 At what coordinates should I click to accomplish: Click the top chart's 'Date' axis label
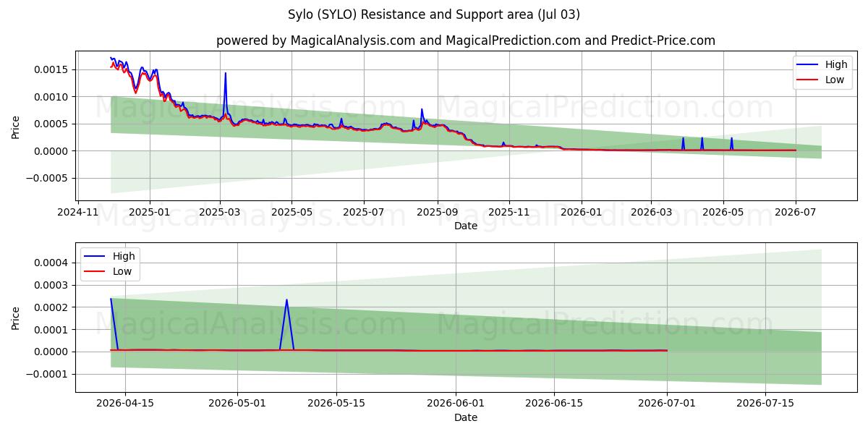click(x=466, y=226)
